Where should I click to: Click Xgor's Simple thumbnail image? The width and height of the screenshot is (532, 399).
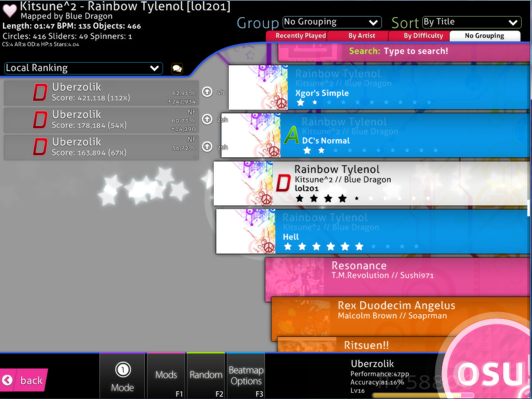point(258,87)
